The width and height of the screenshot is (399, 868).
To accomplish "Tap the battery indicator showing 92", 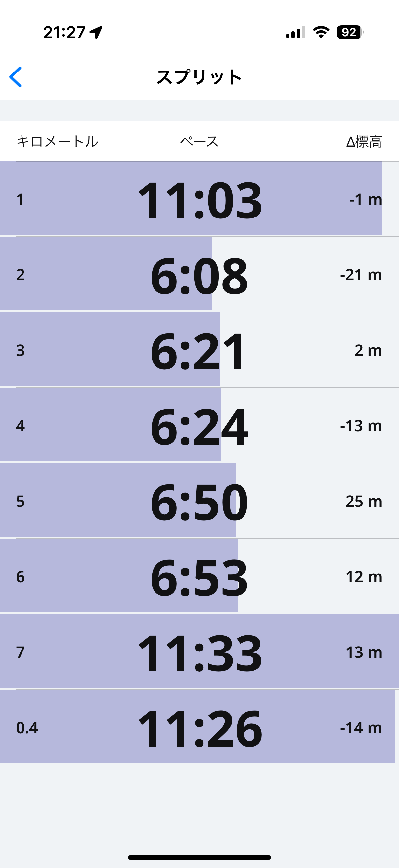I will tap(350, 32).
